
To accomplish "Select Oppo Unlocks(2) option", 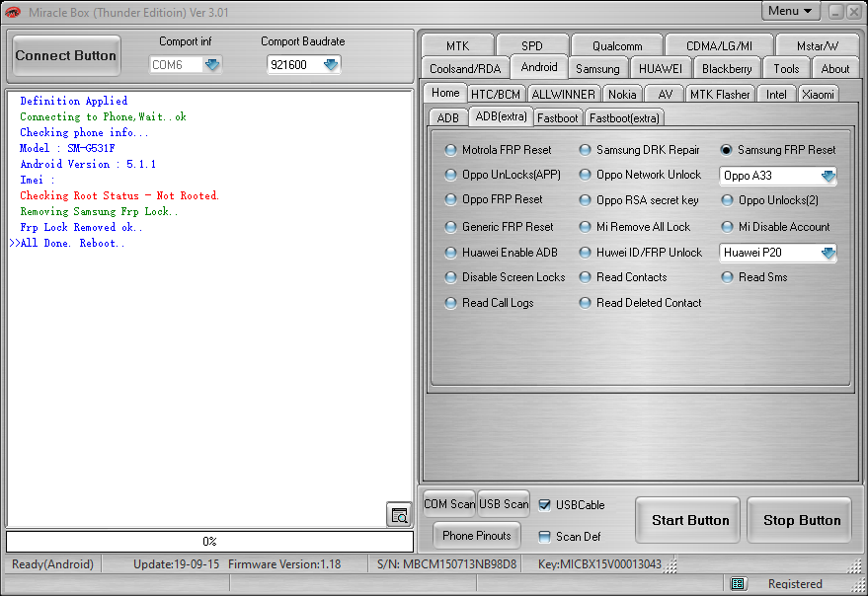I will pyautogui.click(x=769, y=200).
